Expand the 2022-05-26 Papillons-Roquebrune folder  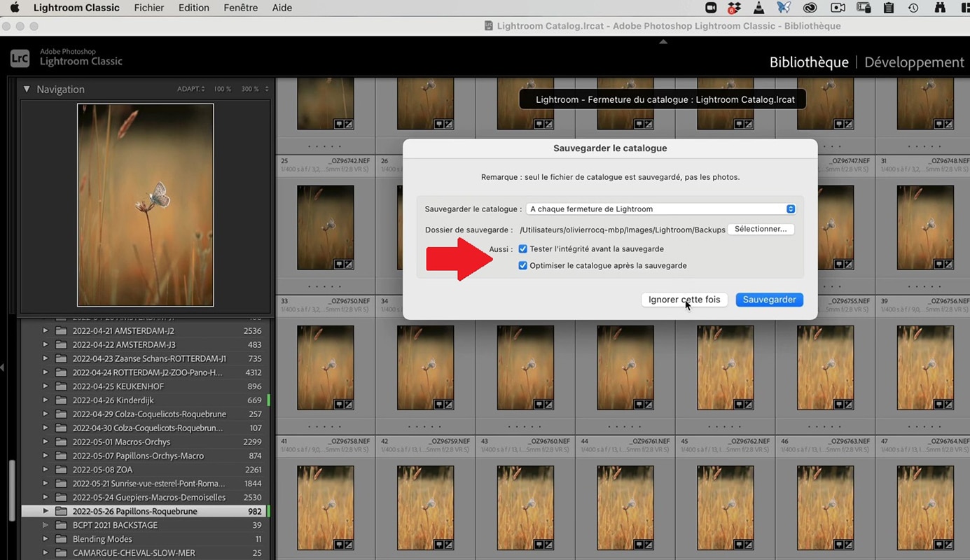[x=46, y=512]
